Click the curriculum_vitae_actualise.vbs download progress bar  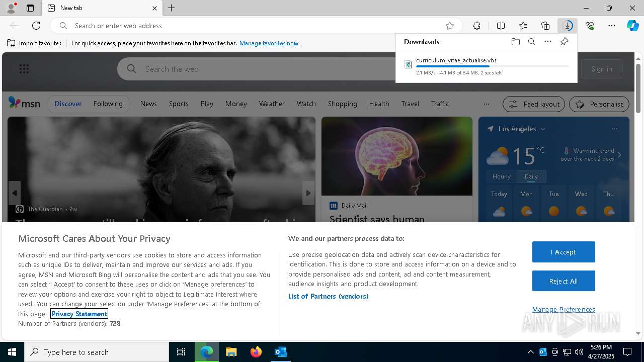[493, 66]
